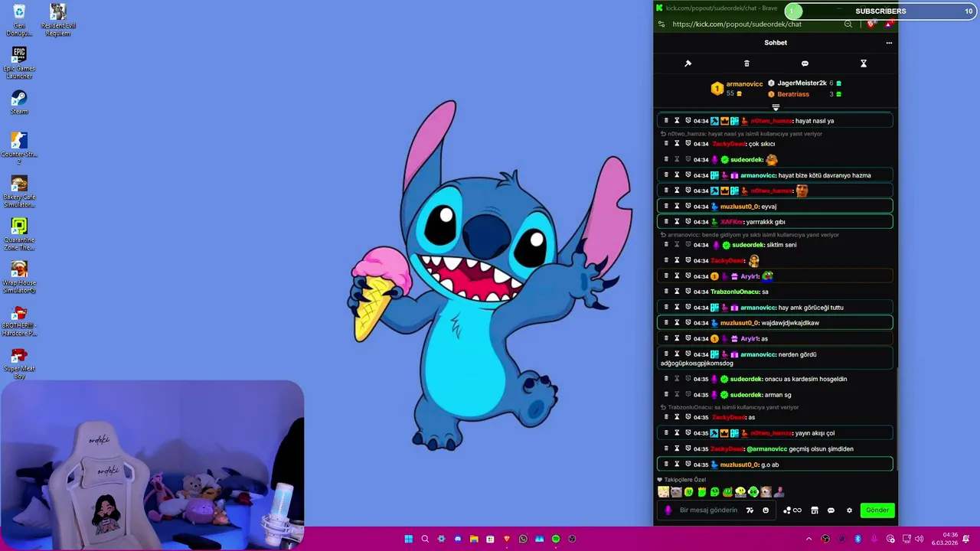Open Spotify from the taskbar
Viewport: 980px width, 551px height.
coord(556,539)
